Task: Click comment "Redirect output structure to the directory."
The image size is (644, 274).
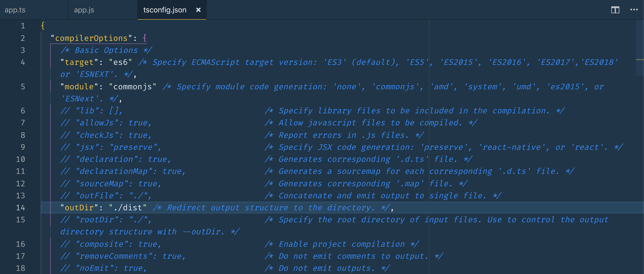Action: 271,208
